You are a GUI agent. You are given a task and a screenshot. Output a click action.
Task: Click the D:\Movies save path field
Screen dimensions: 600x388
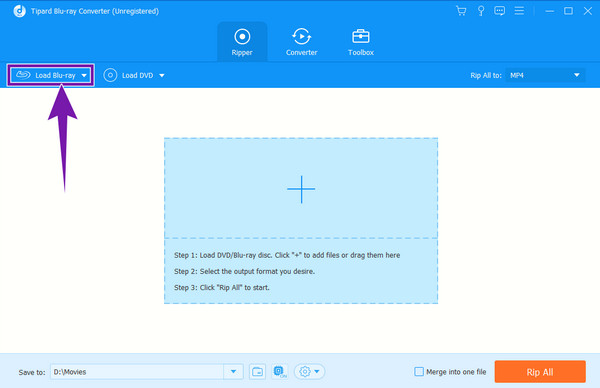137,372
